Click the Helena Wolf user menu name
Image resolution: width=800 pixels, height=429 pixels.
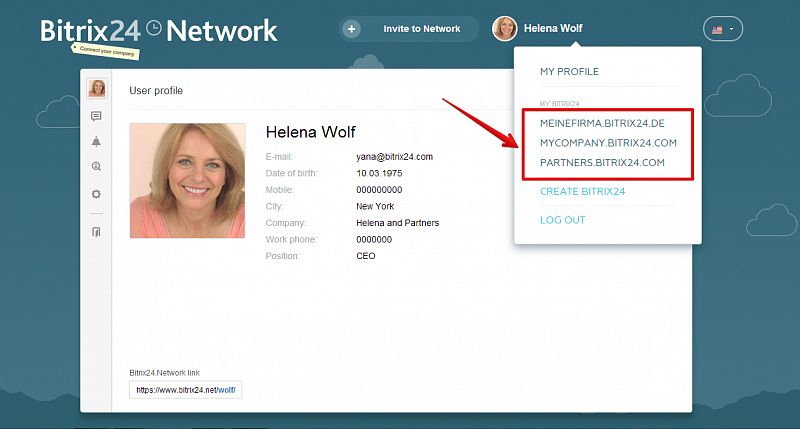point(553,29)
